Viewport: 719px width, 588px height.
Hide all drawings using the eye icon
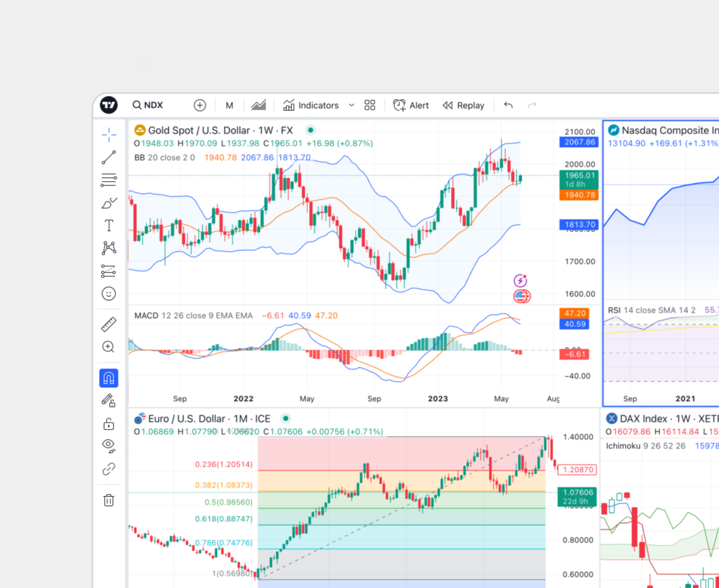pyautogui.click(x=108, y=446)
